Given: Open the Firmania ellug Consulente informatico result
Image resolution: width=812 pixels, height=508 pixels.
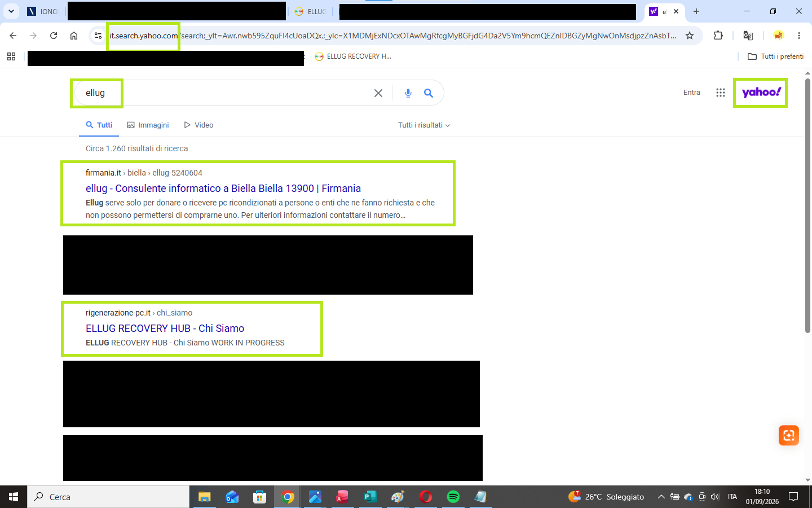Looking at the screenshot, I should click(x=223, y=189).
